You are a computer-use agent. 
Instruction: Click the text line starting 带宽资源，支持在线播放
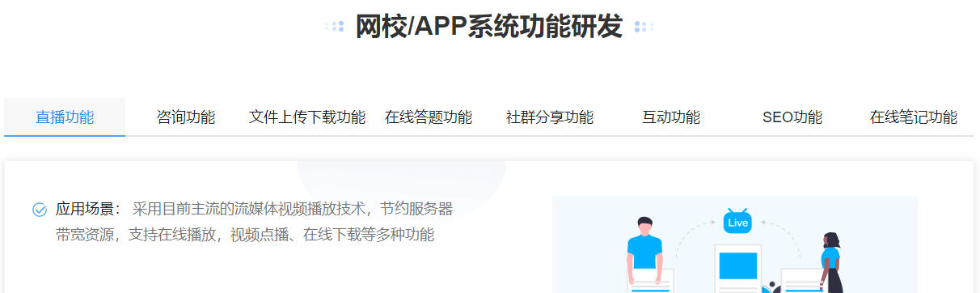pyautogui.click(x=245, y=236)
